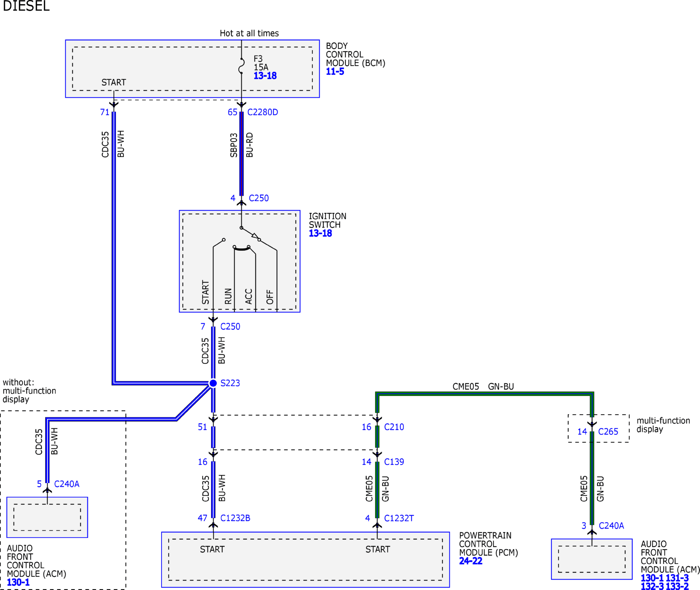
Task: Click the S223 splice label
Action: tap(230, 383)
